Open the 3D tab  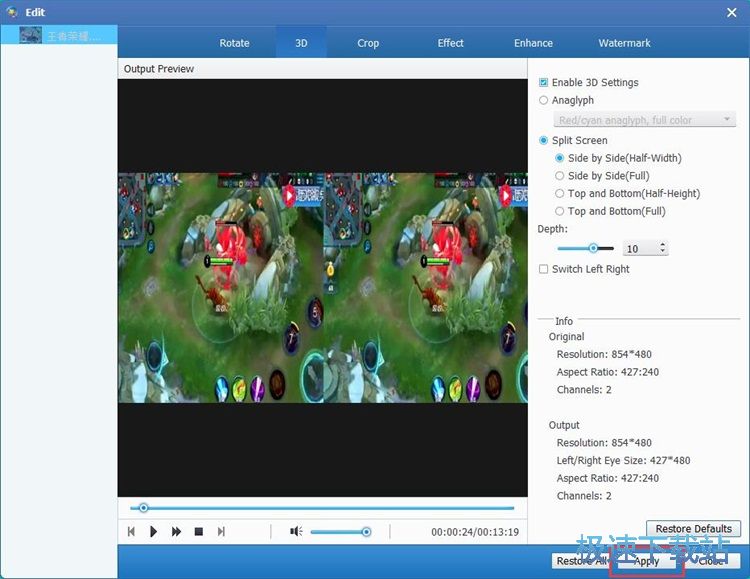coord(301,43)
